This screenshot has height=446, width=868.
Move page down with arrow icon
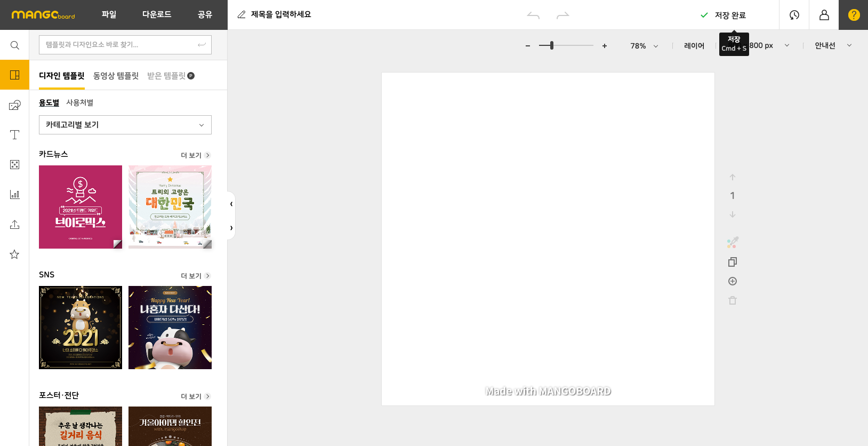[733, 214]
